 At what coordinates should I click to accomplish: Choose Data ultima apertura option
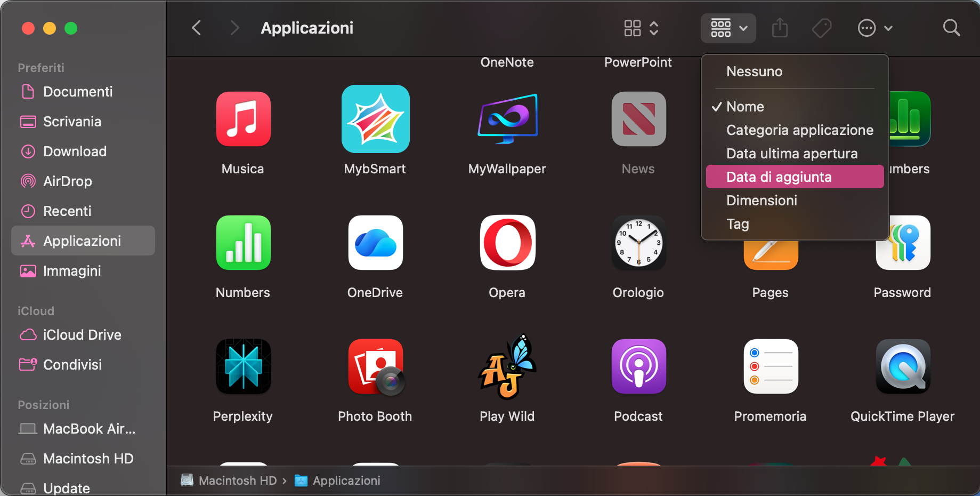795,154
